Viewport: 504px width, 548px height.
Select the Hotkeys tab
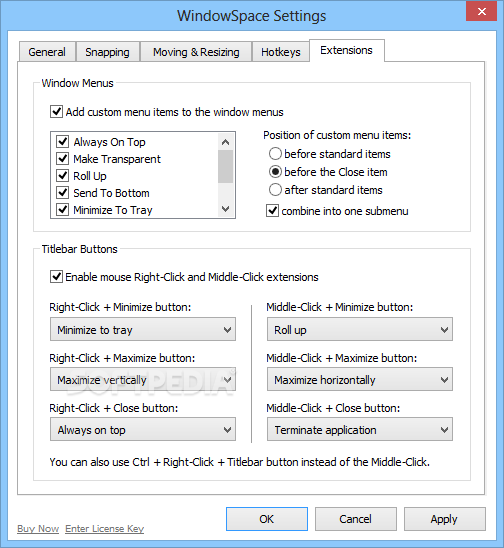281,52
